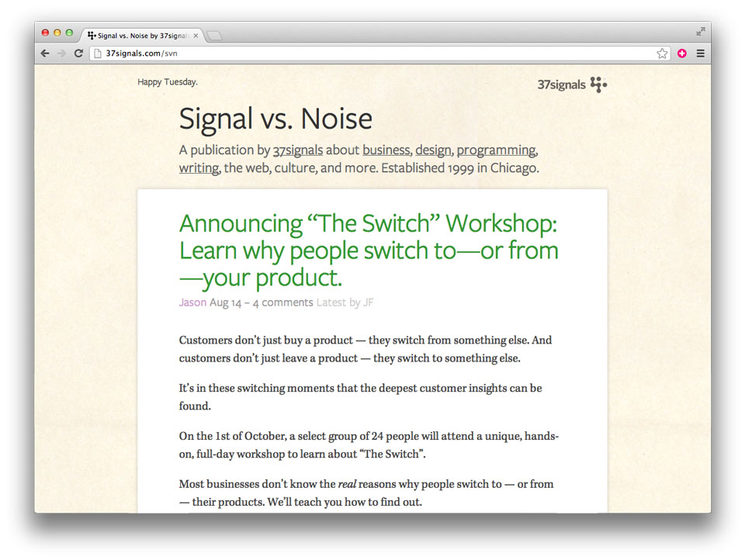This screenshot has height=560, width=745.
Task: Reload the page with the refresh icon
Action: point(79,54)
